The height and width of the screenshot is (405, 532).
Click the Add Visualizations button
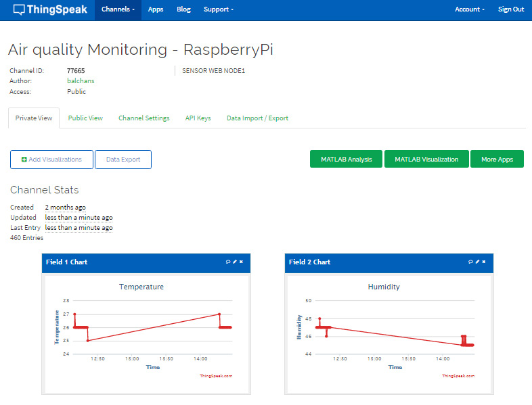point(51,160)
